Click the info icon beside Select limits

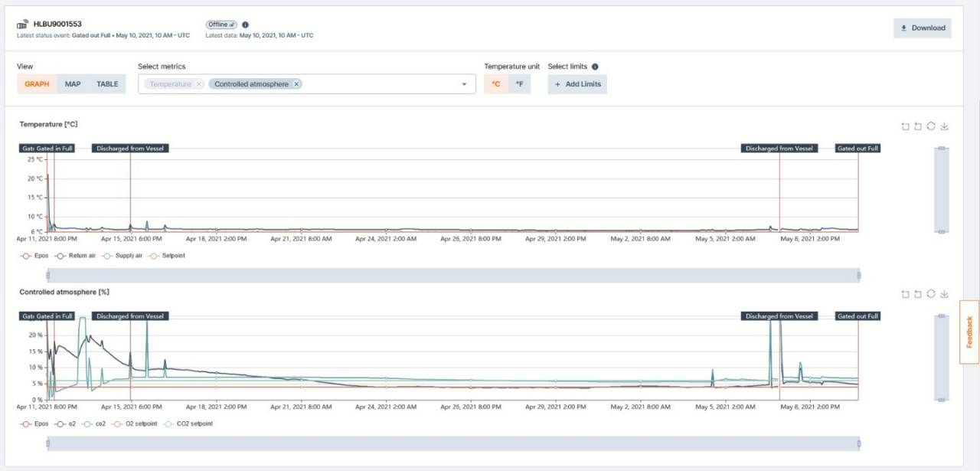coord(595,67)
